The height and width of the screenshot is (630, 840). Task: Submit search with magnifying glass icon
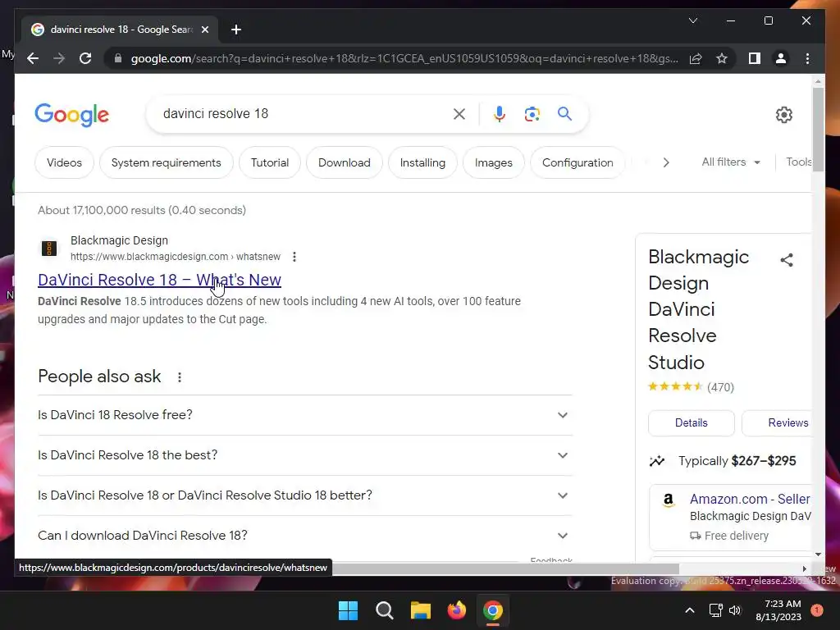tap(564, 114)
